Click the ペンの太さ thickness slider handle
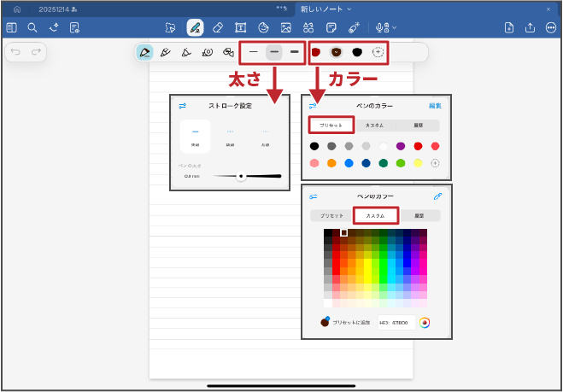This screenshot has width=563, height=392. tap(241, 176)
